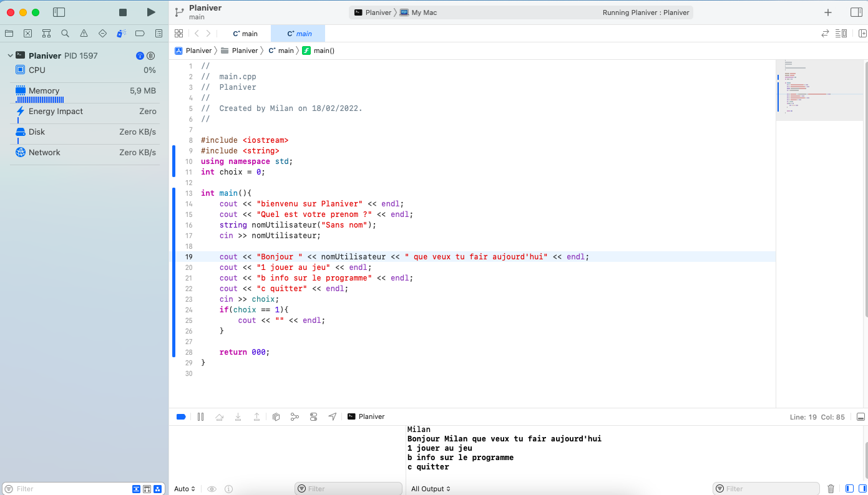Select the Network gauge row
Viewport: 868px width, 495px height.
[x=85, y=153]
